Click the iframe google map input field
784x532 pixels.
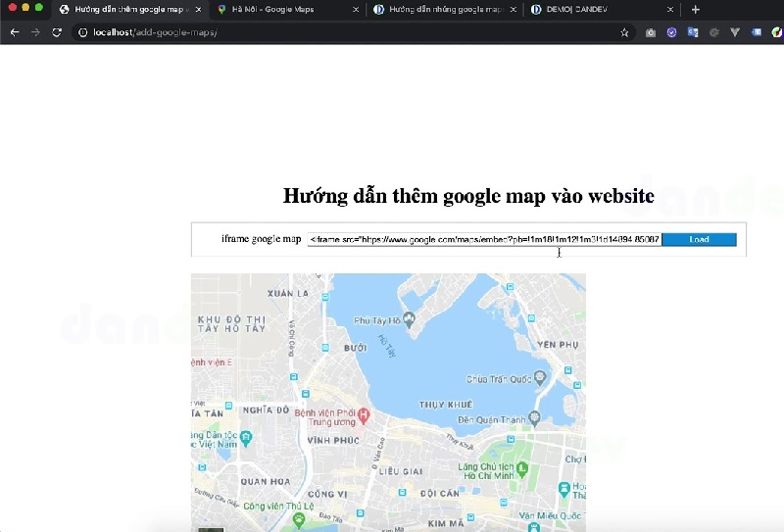coord(484,239)
